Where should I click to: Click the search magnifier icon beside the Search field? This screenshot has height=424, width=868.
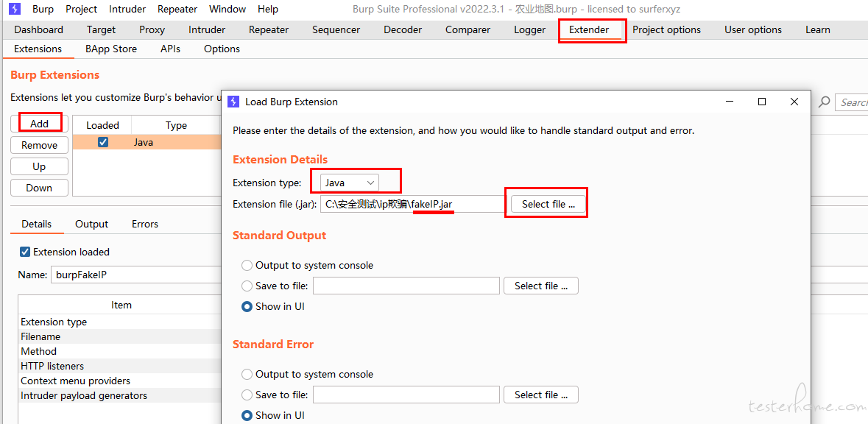(825, 102)
